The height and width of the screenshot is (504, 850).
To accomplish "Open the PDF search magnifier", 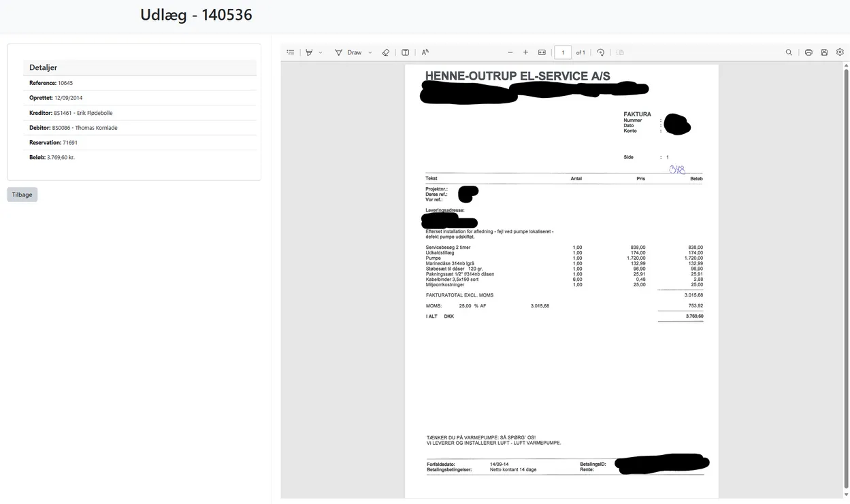I will pyautogui.click(x=789, y=52).
